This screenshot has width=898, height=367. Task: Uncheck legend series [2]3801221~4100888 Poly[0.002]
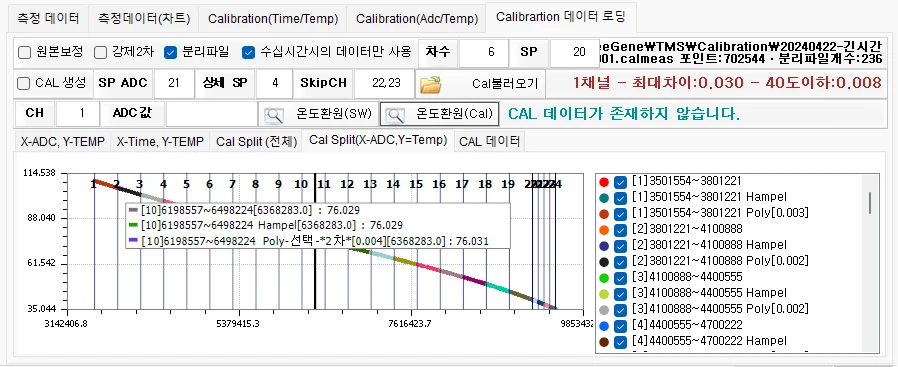620,262
